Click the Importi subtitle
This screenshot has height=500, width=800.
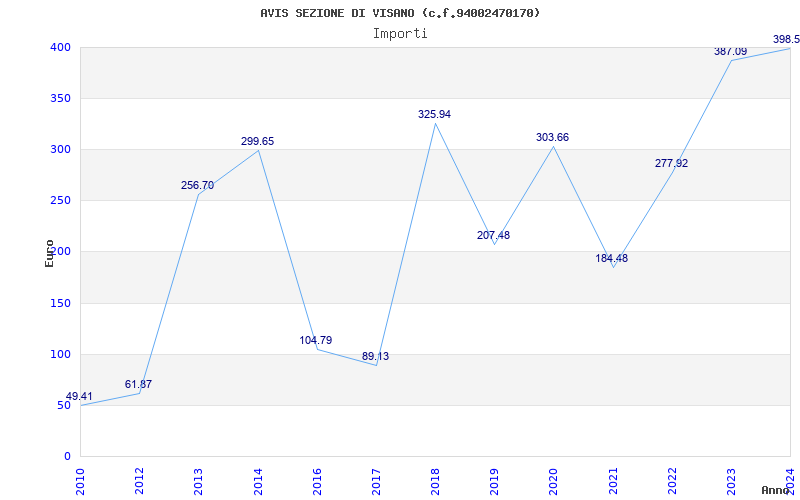click(400, 34)
